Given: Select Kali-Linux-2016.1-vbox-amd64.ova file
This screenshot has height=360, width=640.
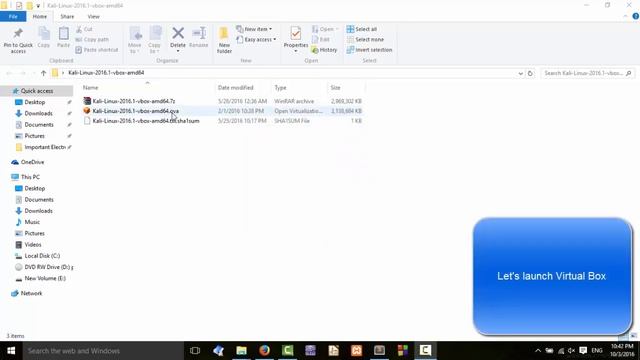Looking at the screenshot, I should tap(135, 111).
